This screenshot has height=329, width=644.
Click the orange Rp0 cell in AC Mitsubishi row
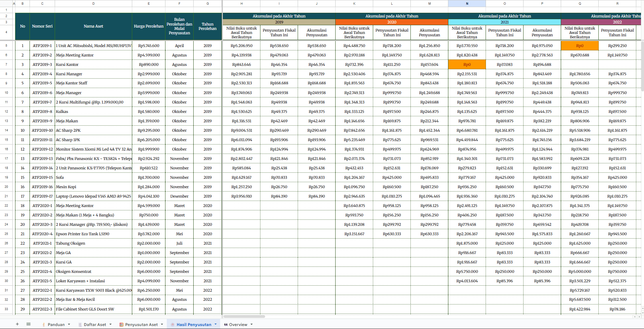click(x=580, y=45)
